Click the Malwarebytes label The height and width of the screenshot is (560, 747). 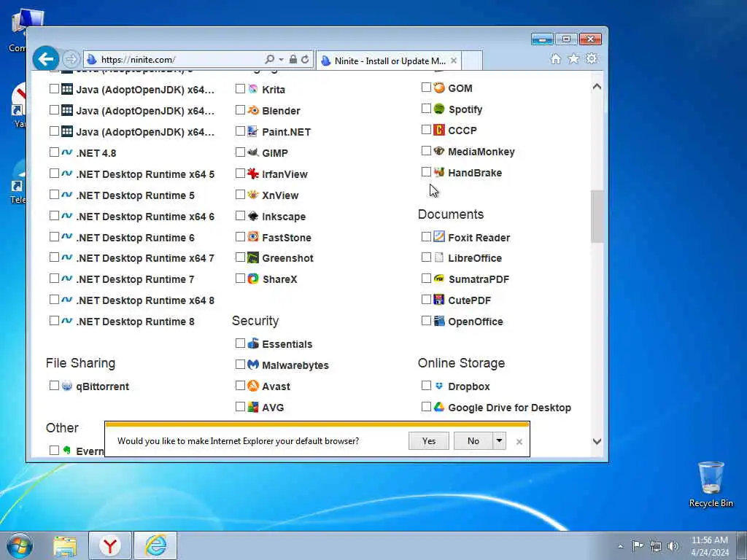pos(295,365)
